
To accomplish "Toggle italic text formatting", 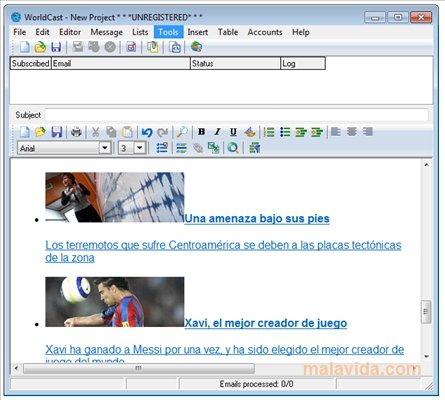I will (x=217, y=132).
